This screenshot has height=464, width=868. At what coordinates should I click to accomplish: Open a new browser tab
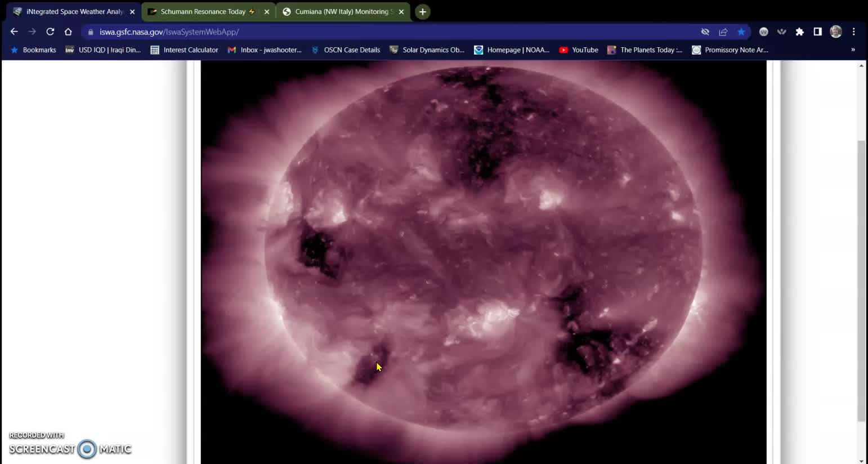[423, 11]
